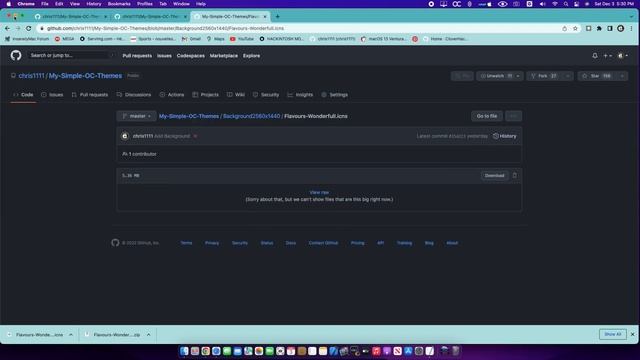Open GitHub notifications bell

(595, 56)
